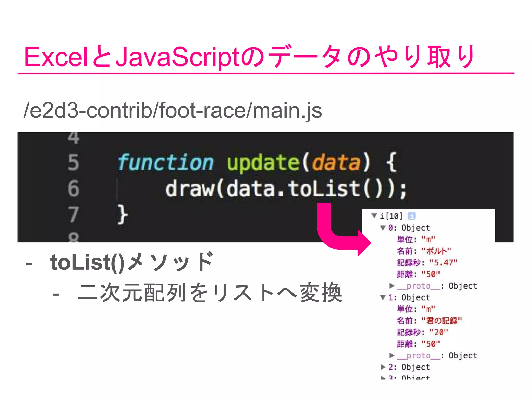Image resolution: width=532 pixels, height=399 pixels.
Task: Click the toList()メソッド bullet text
Action: (x=132, y=262)
